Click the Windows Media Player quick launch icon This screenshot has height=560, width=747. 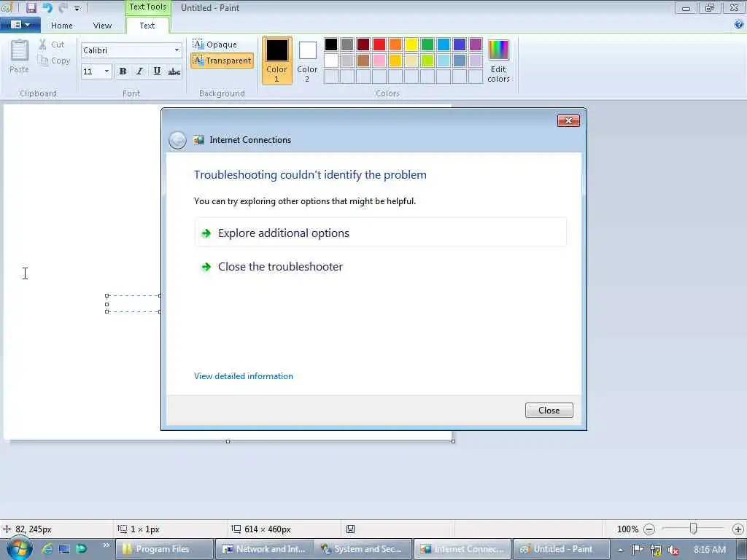[x=82, y=549]
